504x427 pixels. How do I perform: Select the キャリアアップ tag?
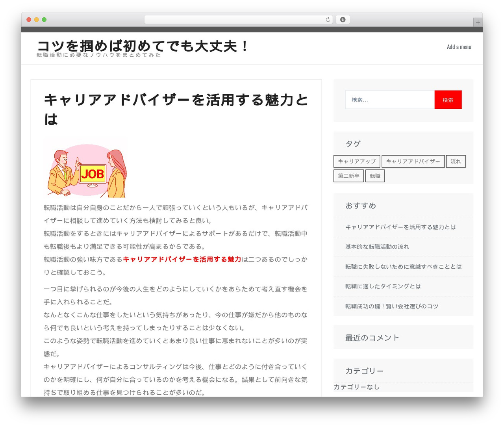(357, 162)
